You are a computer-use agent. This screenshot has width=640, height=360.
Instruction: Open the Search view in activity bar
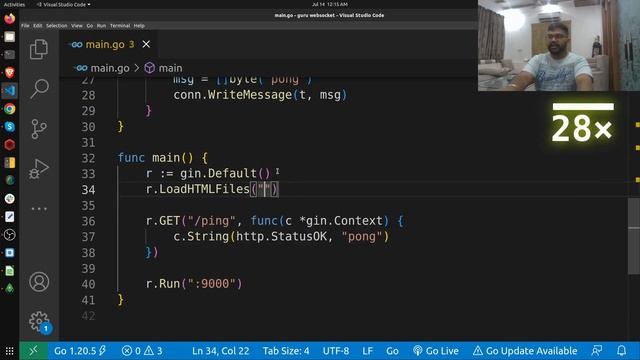point(39,88)
